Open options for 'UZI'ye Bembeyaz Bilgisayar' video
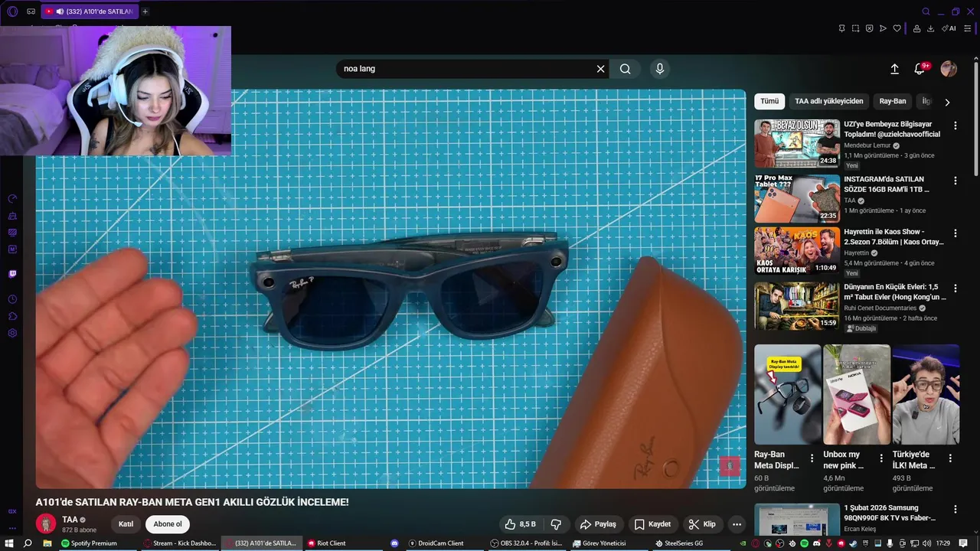Image resolution: width=980 pixels, height=551 pixels. point(955,126)
